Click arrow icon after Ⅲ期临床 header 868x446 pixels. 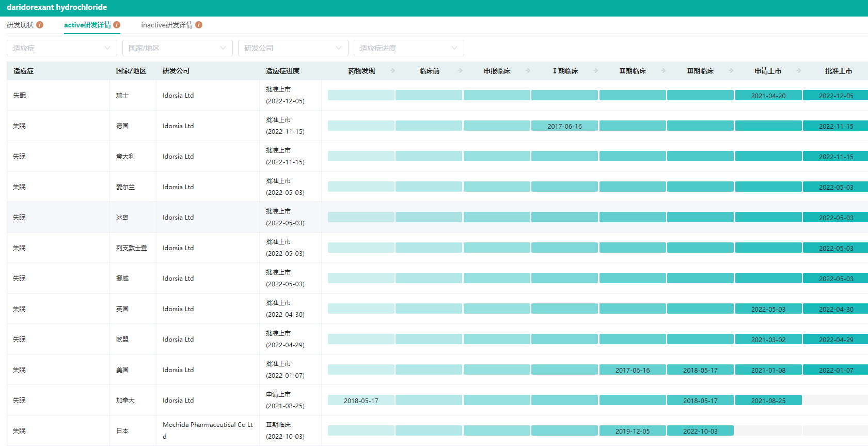[731, 71]
